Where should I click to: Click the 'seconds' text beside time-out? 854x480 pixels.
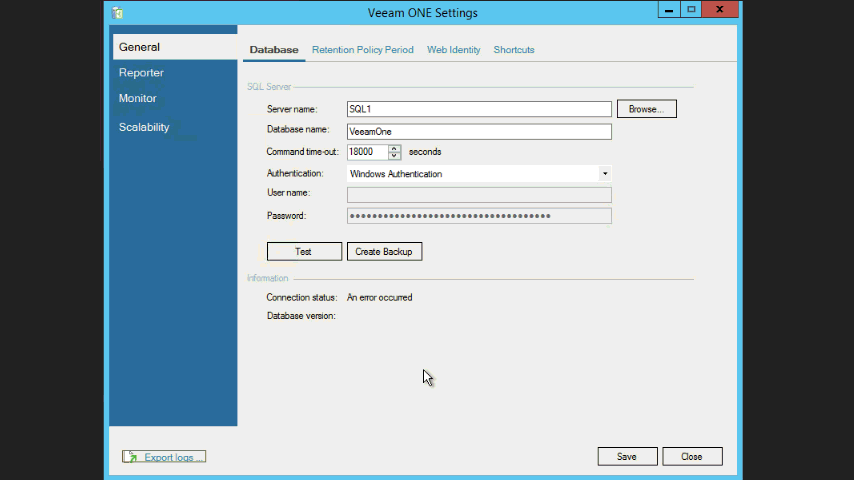tap(425, 152)
